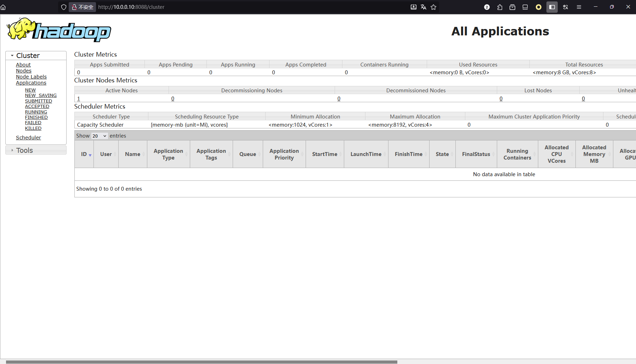
Task: Expand the Tools sidebar section
Action: click(x=12, y=150)
